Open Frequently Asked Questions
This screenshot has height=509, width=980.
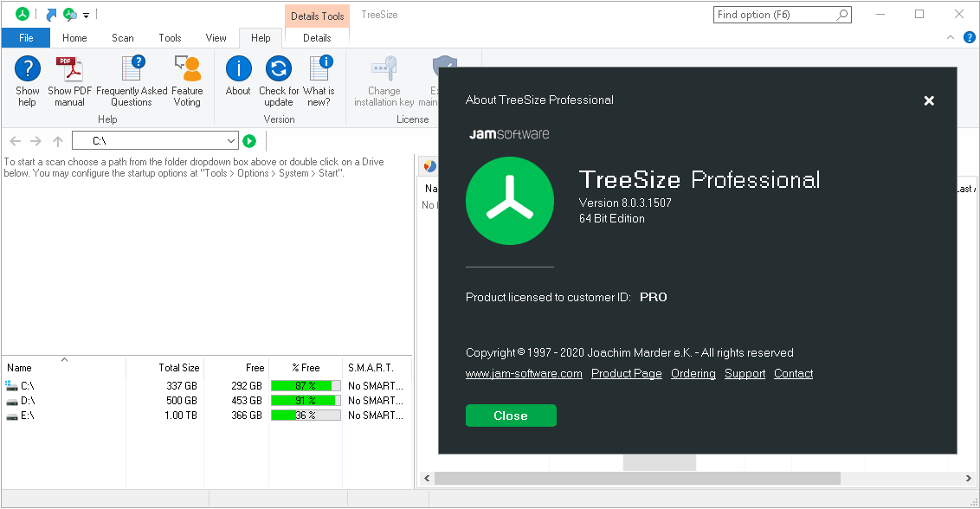[132, 81]
